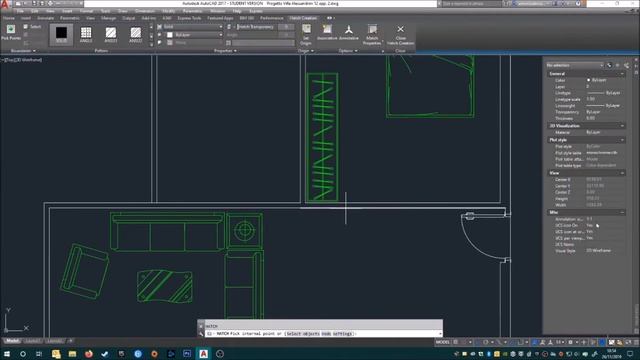This screenshot has height=360, width=640.
Task: Choose the ANSI31 hatch pattern swatch
Action: click(111, 34)
